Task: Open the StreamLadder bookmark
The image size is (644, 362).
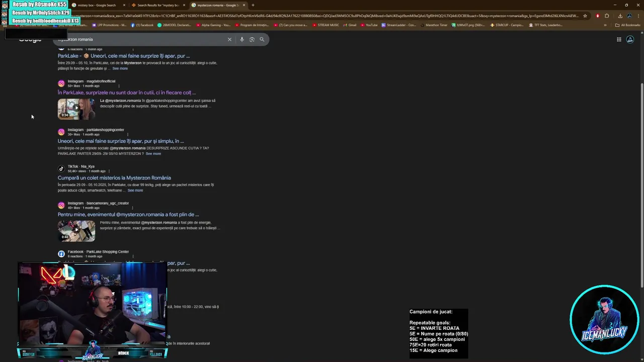Action: 399,25
